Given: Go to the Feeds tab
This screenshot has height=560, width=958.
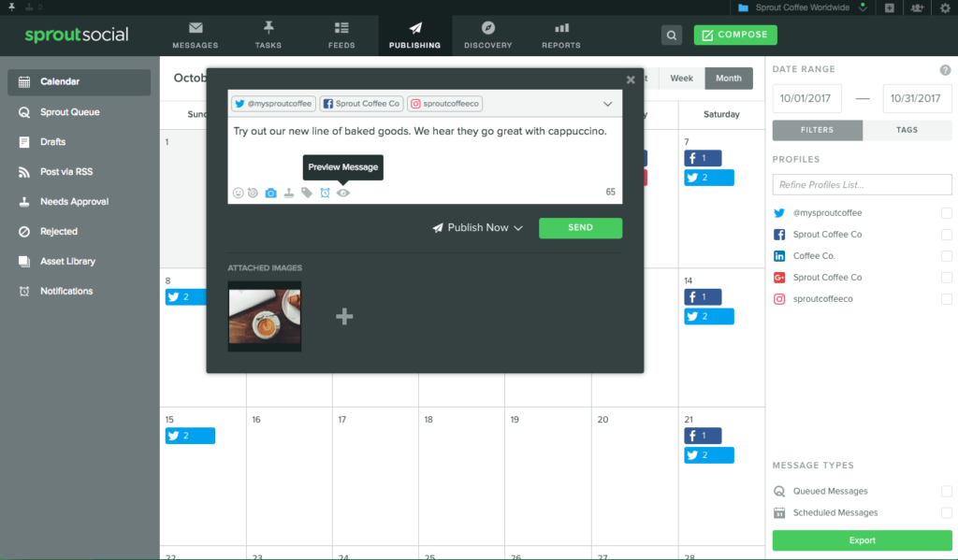Looking at the screenshot, I should tap(341, 36).
